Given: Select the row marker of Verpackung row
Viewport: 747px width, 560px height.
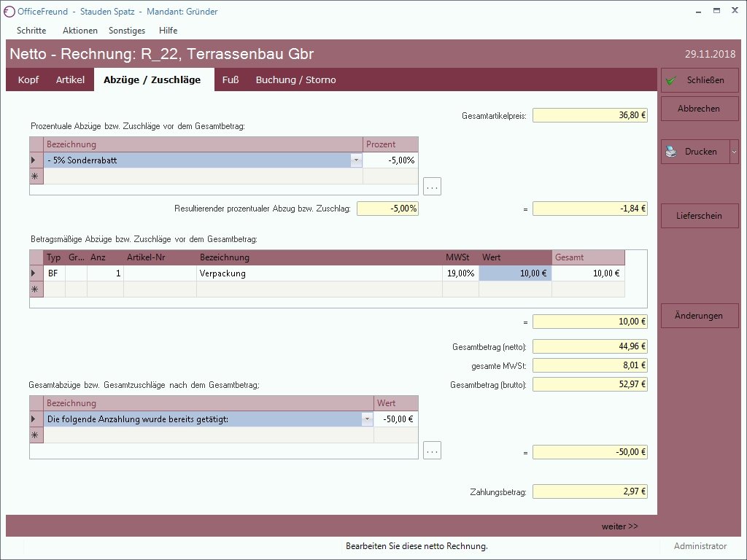Looking at the screenshot, I should (x=36, y=273).
